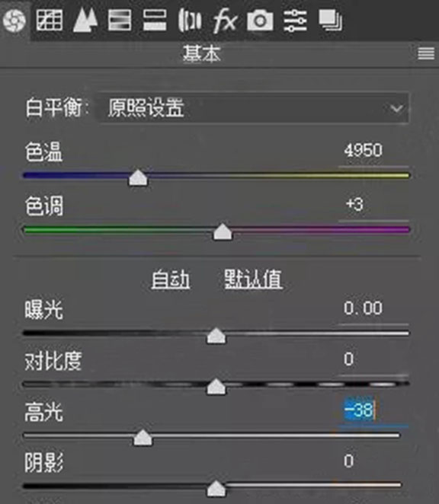Click the 色温 value field 4950
Viewport: 439px width, 504px height.
click(373, 151)
